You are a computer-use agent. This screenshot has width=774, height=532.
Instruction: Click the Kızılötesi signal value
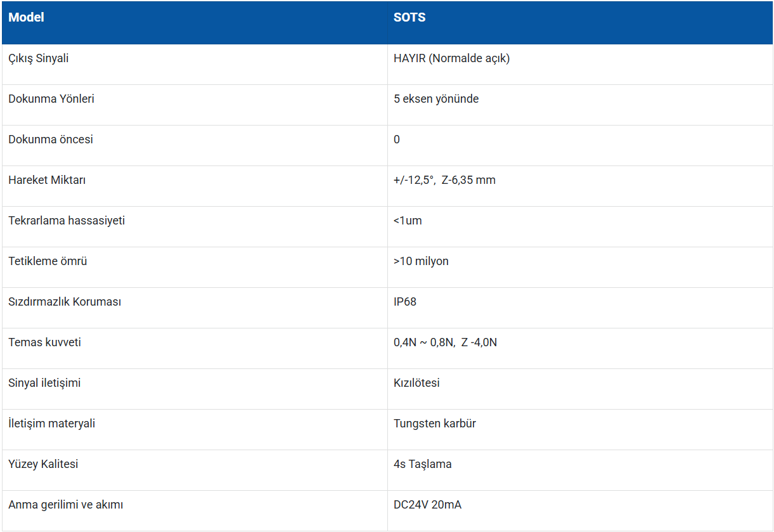point(416,383)
